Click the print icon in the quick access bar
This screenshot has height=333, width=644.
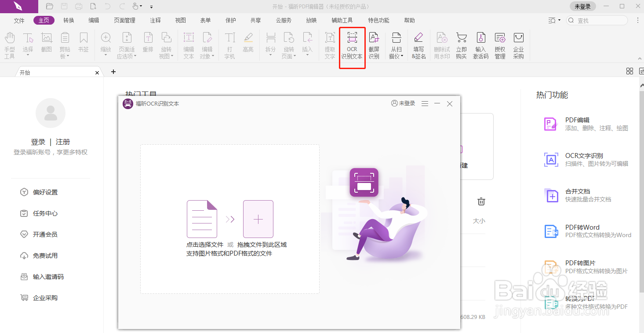click(79, 6)
